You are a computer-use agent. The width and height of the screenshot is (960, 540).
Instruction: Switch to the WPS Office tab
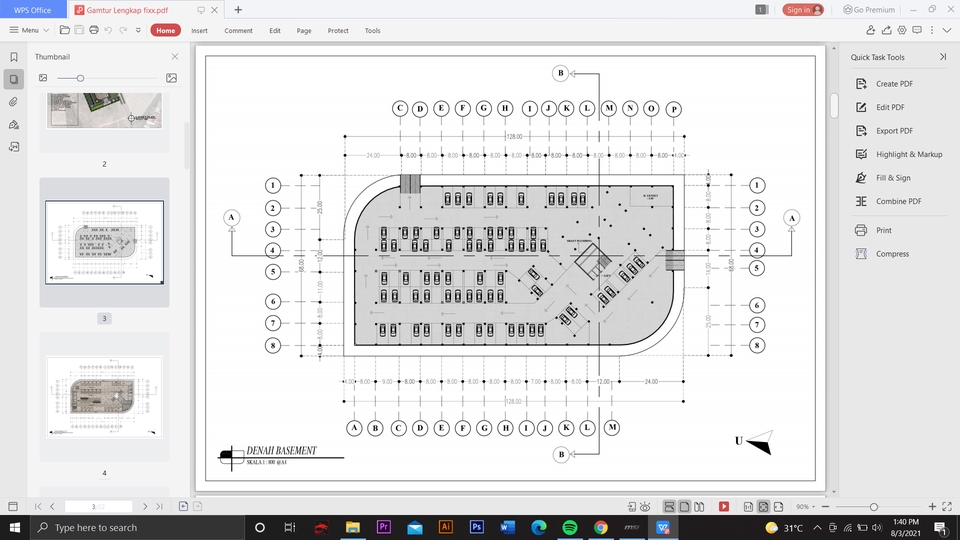pyautogui.click(x=33, y=10)
